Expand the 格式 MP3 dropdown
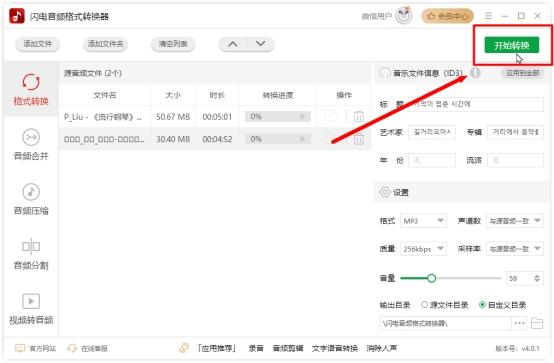 click(x=423, y=221)
